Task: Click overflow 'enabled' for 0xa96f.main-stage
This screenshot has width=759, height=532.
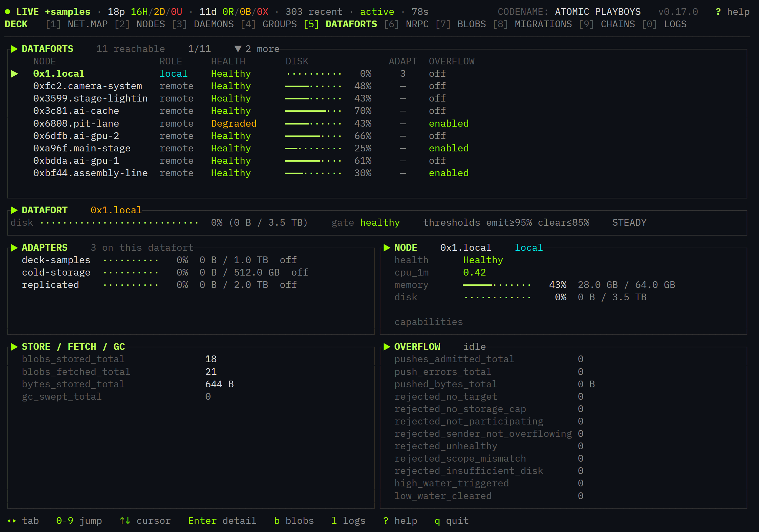Action: pyautogui.click(x=449, y=148)
